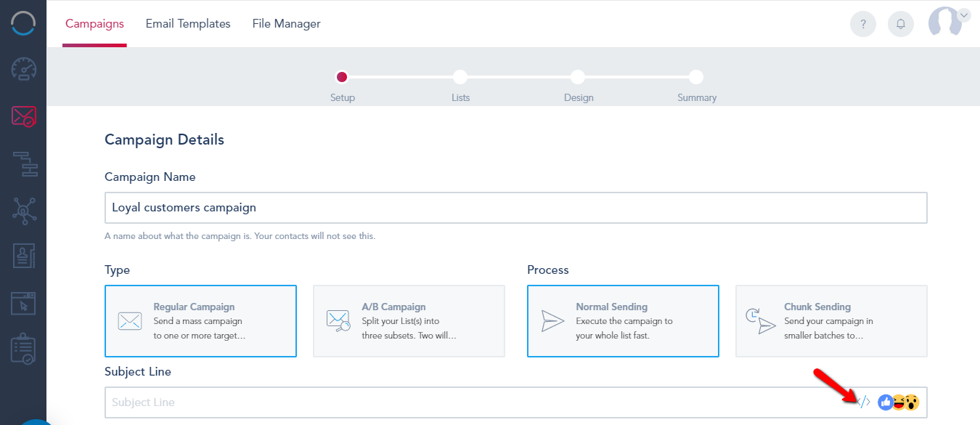Click the Chunk Sending clock icon

(761, 321)
